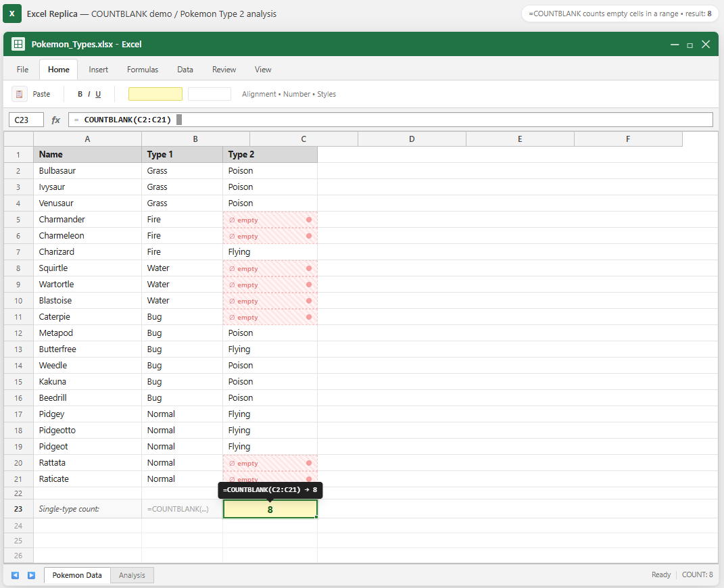
Task: Toggle Italic formatting
Action: coord(89,94)
